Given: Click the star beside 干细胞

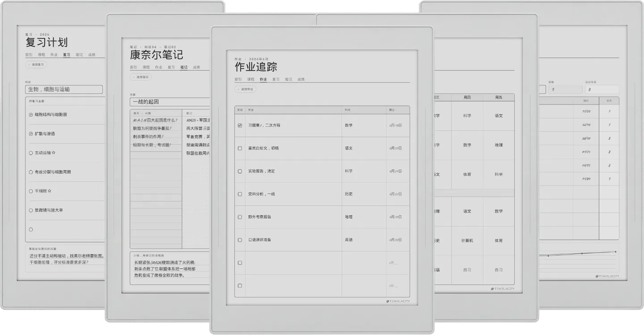Looking at the screenshot, I should coord(49,191).
